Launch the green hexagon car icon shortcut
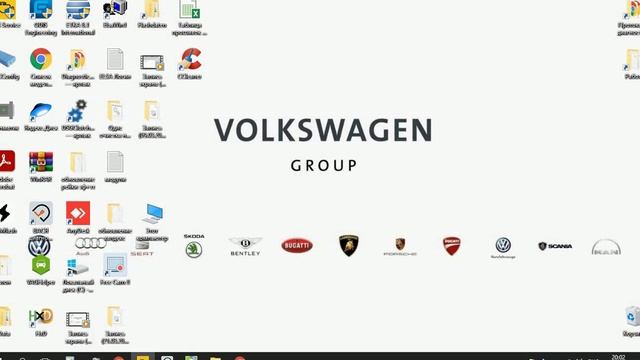 (40, 265)
